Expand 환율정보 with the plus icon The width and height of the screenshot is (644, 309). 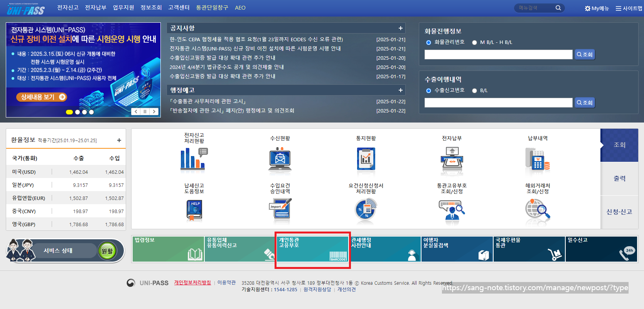tap(119, 140)
